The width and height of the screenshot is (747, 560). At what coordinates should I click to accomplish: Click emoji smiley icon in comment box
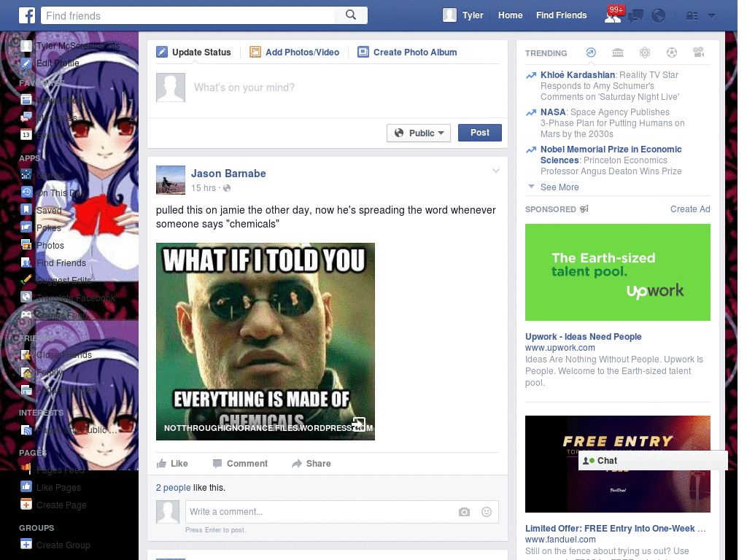click(487, 512)
